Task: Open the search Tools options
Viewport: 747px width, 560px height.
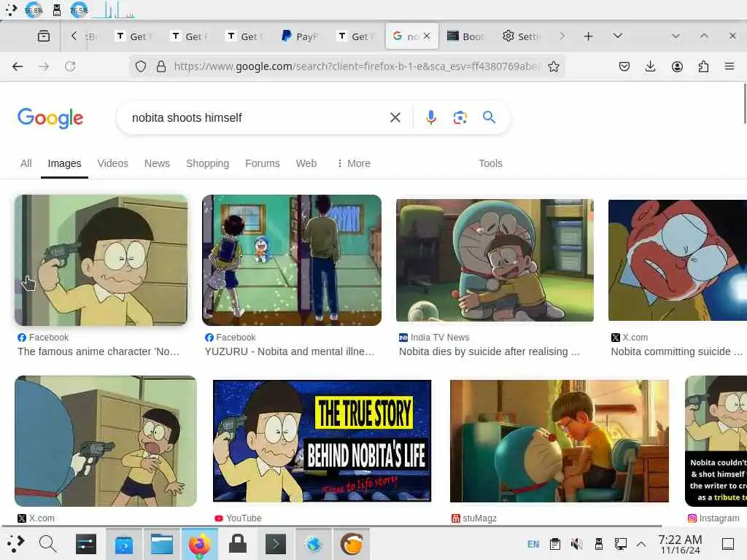Action: tap(490, 163)
